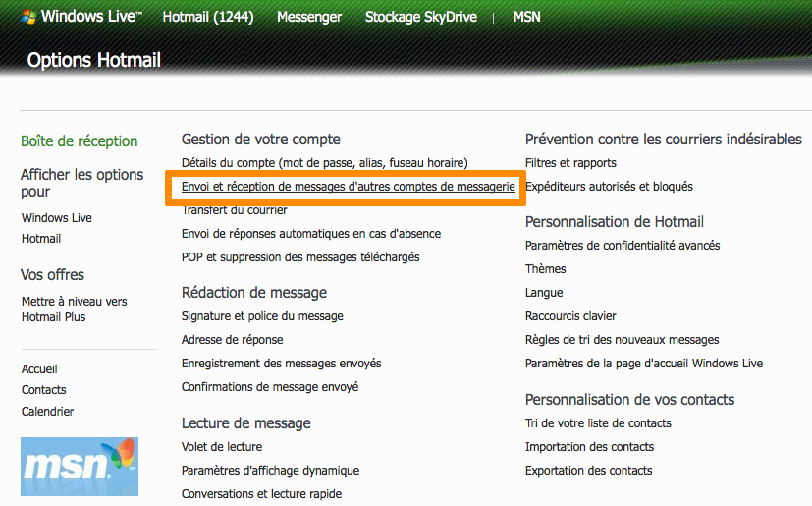Open Expéditeurs autorisés et bloqués
This screenshot has width=812, height=506.
click(609, 187)
